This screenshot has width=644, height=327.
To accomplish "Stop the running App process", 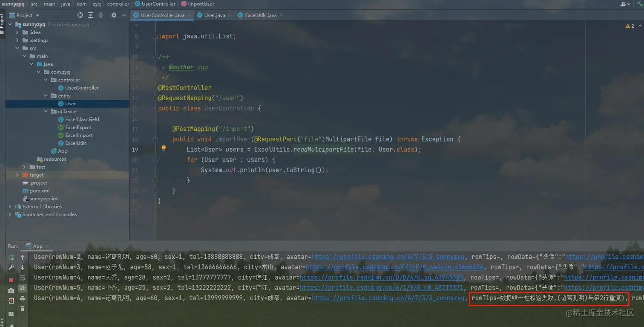I will point(11,280).
